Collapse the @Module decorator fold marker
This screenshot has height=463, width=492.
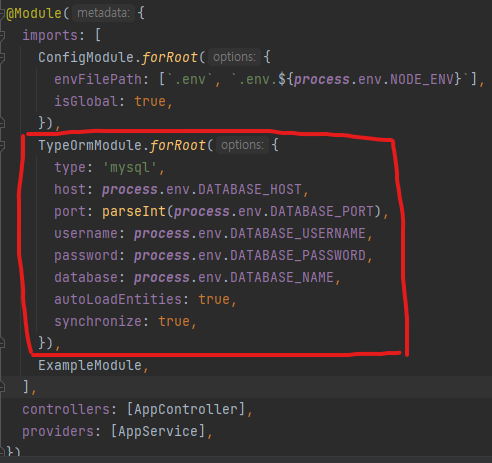point(2,14)
